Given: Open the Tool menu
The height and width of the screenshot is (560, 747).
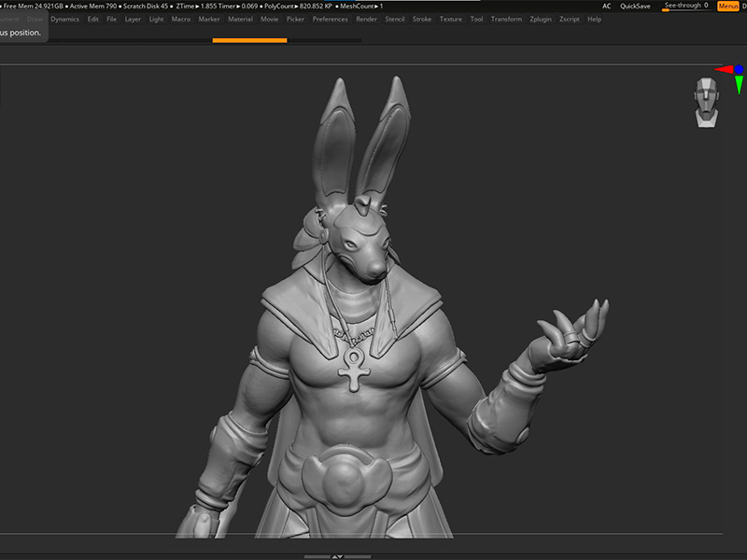Looking at the screenshot, I should point(475,19).
